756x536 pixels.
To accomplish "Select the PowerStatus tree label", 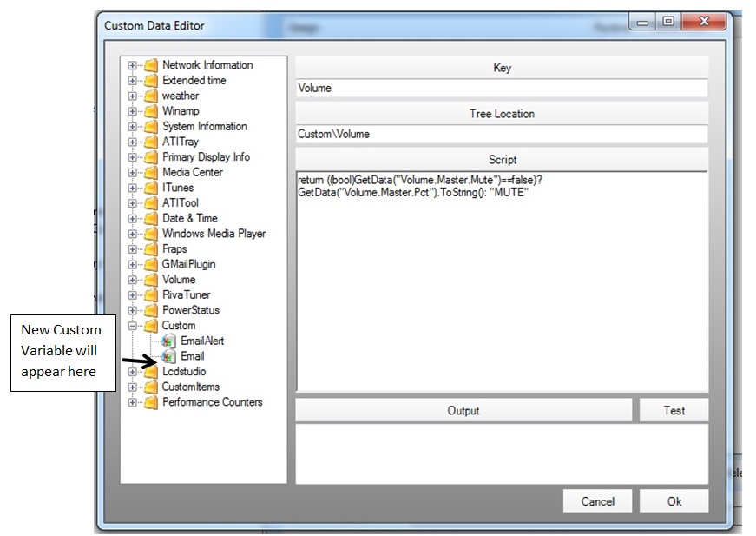I will click(x=191, y=311).
